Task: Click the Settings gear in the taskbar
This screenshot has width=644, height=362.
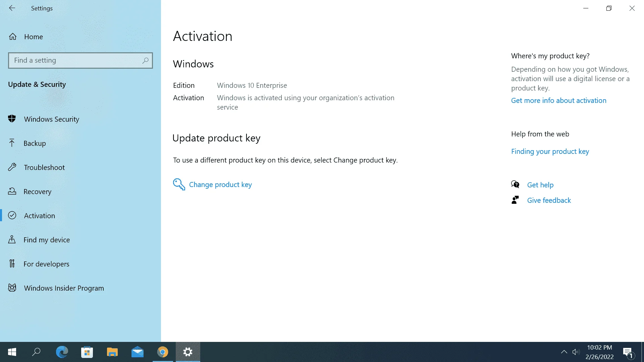Action: [x=188, y=352]
